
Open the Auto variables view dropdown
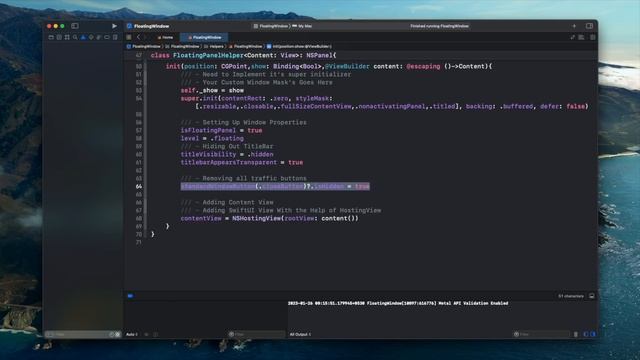point(132,334)
